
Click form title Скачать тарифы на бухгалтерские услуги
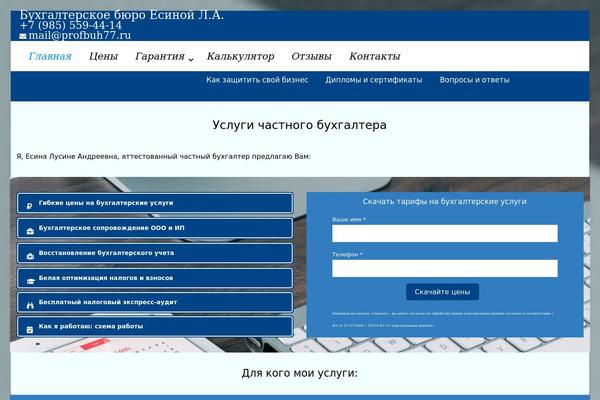(445, 201)
